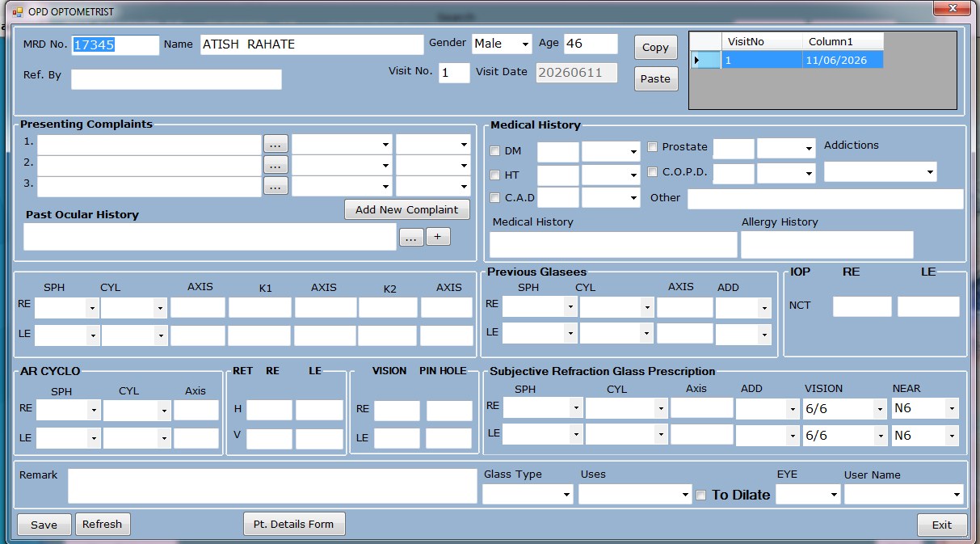The width and height of the screenshot is (980, 544).
Task: Click browse button for complaint 1
Action: [275, 144]
